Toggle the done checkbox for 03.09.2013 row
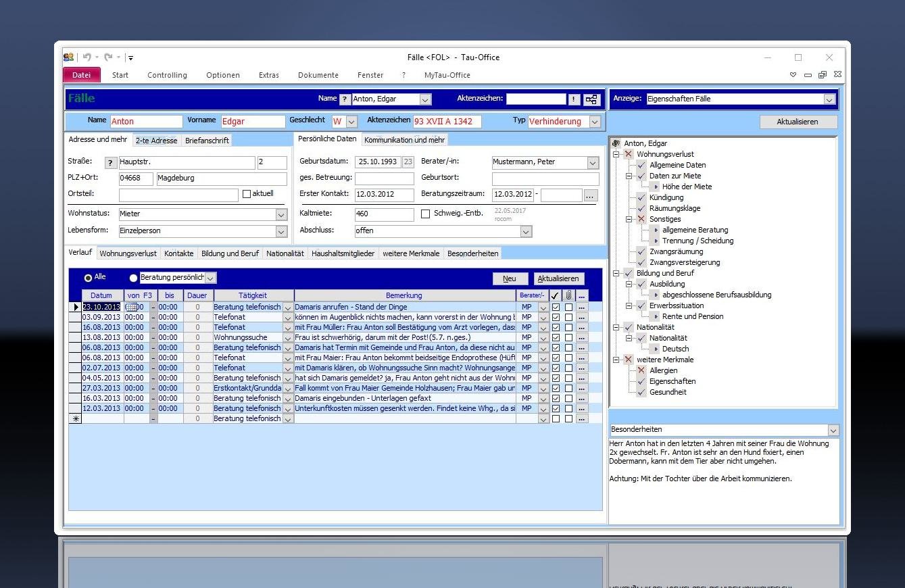 [x=556, y=317]
